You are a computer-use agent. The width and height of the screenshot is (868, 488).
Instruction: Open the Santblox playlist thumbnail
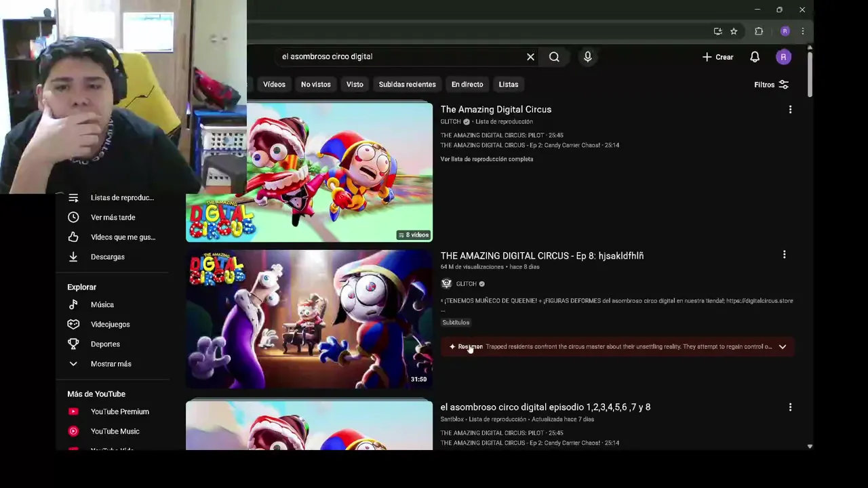[x=309, y=426]
